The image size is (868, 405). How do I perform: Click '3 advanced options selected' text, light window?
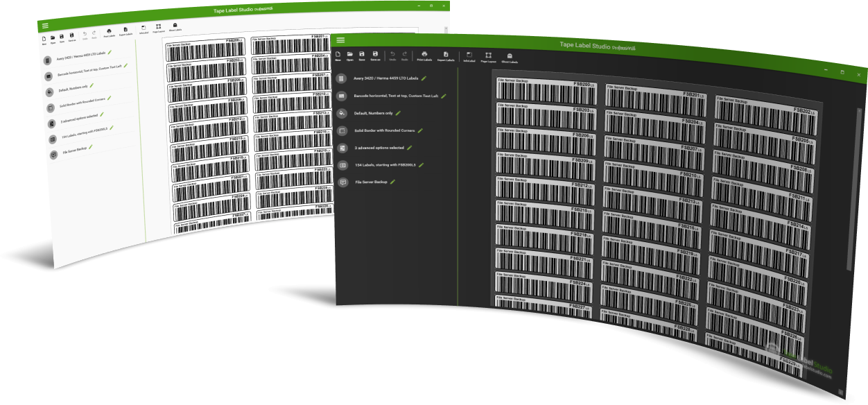pos(79,119)
